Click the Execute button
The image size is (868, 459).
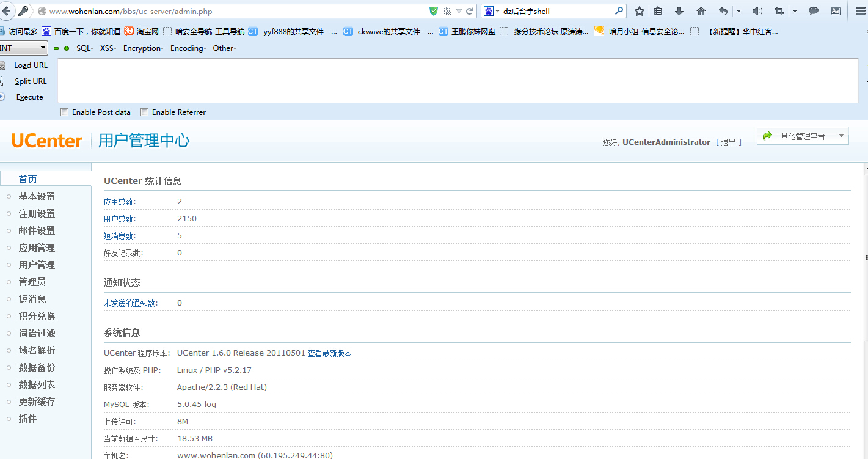coord(29,97)
